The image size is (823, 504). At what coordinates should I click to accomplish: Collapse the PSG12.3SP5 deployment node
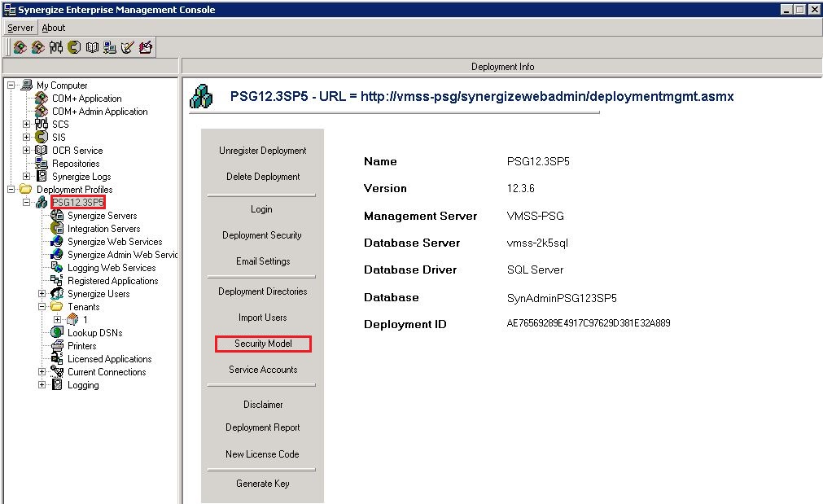(26, 202)
